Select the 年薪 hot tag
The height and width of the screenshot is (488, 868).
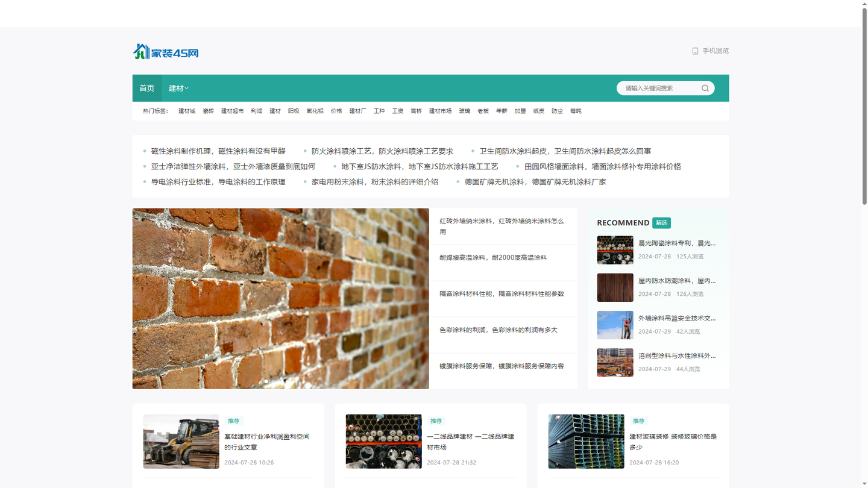pyautogui.click(x=502, y=111)
